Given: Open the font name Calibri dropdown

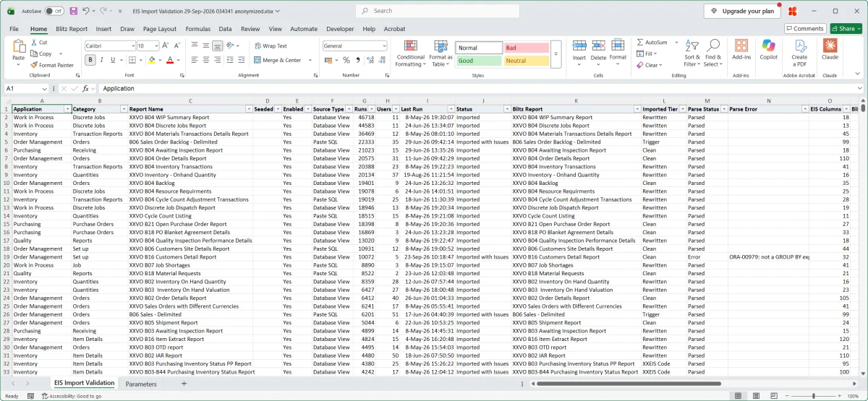Looking at the screenshot, I should (132, 46).
